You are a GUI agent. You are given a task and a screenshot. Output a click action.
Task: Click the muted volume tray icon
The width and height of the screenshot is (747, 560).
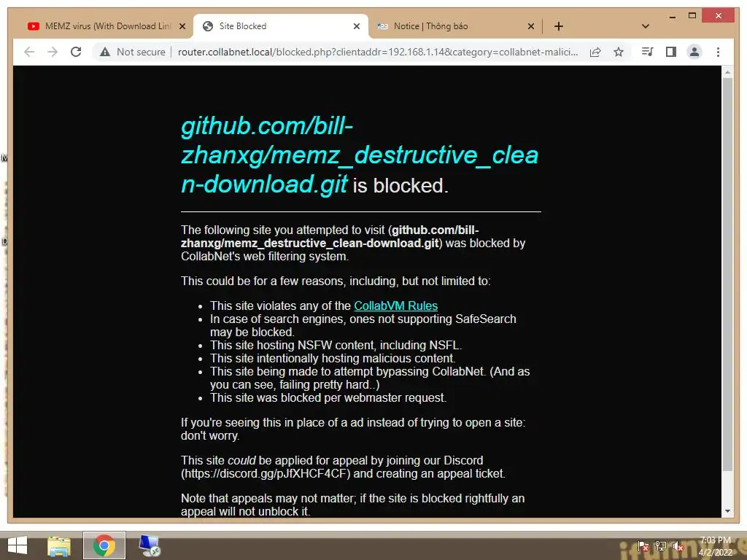[x=678, y=546]
